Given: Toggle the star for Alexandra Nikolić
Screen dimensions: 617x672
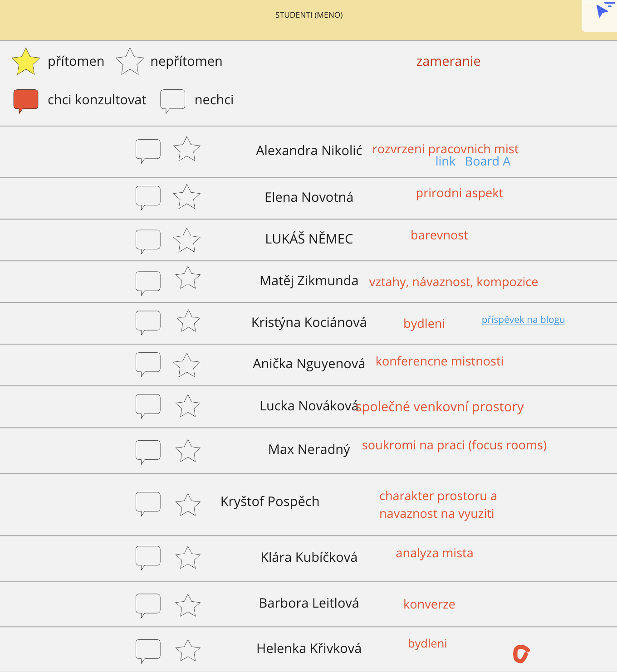Looking at the screenshot, I should click(x=186, y=150).
